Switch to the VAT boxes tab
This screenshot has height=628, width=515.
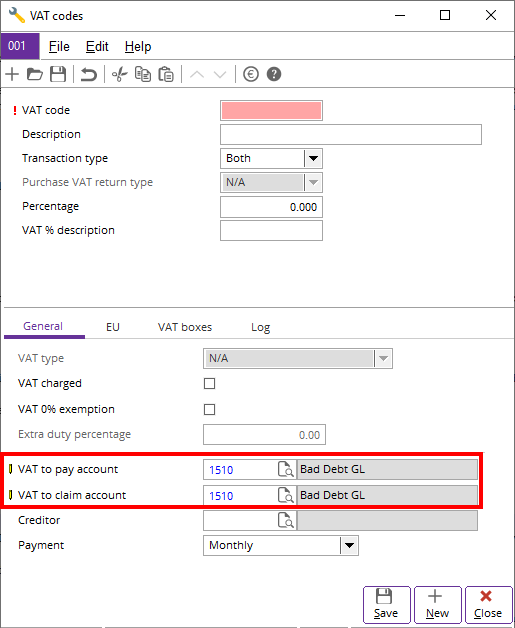tap(185, 327)
